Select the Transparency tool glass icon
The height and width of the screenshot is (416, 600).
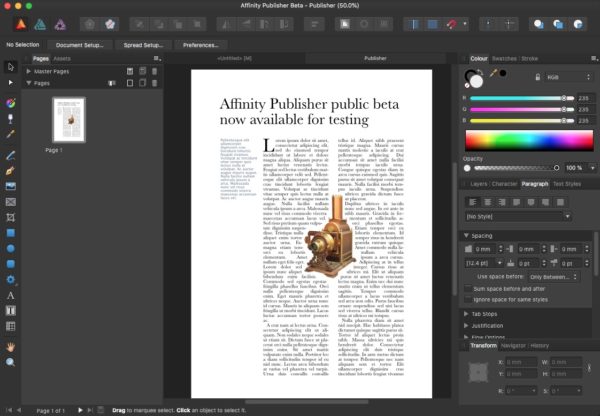11,119
